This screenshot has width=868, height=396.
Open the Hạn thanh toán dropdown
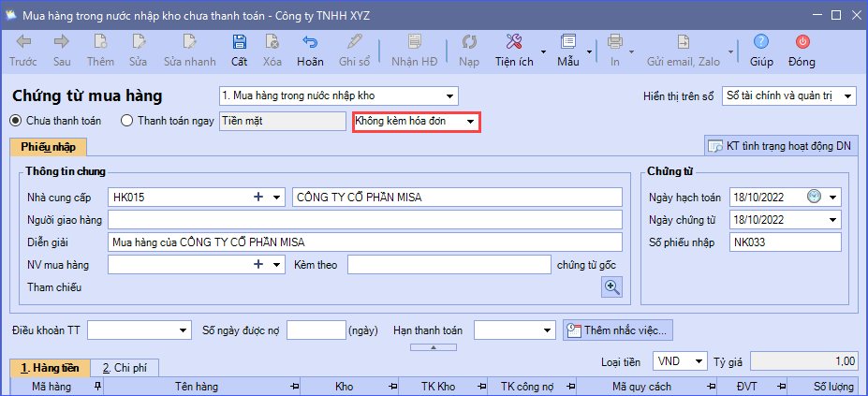546,330
